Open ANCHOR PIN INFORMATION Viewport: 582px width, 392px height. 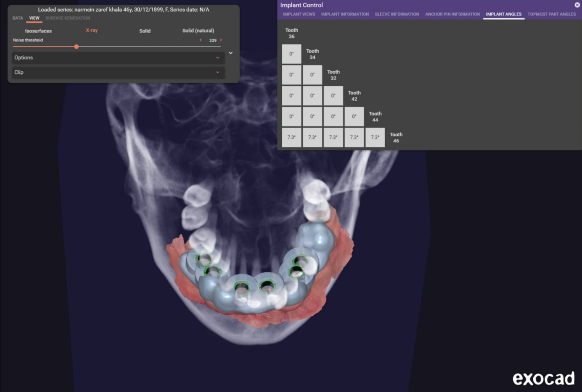coord(452,14)
